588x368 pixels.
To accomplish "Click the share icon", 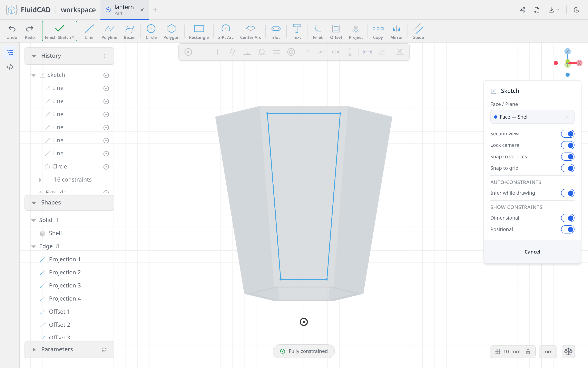I will pyautogui.click(x=522, y=10).
